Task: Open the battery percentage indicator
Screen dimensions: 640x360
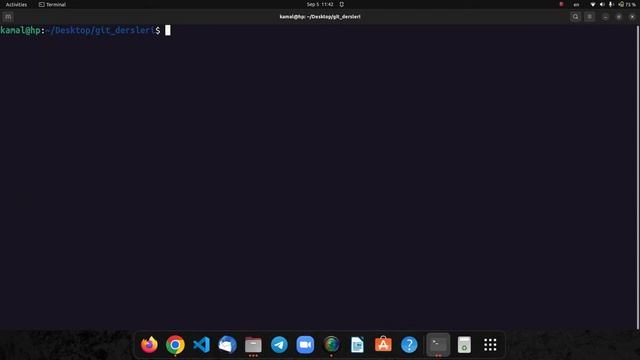Action: tap(627, 4)
